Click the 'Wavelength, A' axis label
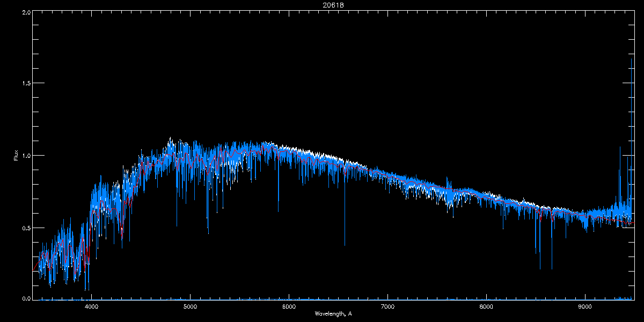644x322 pixels. 333,313
